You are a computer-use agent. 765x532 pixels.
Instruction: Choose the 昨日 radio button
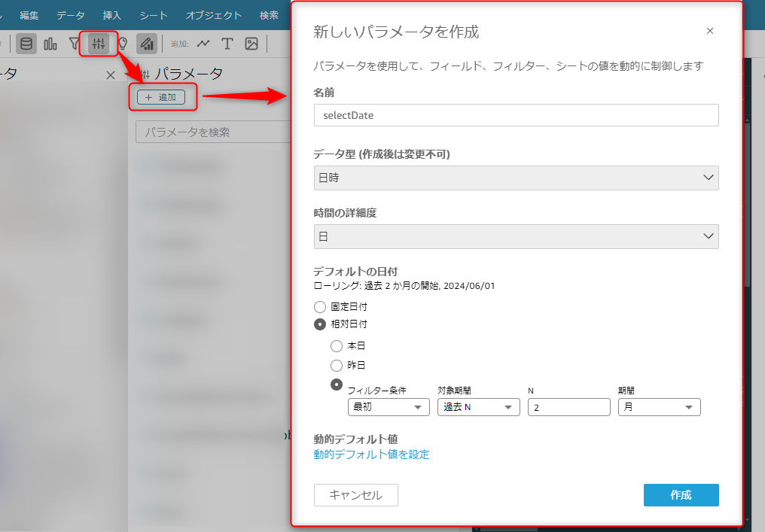pos(337,366)
